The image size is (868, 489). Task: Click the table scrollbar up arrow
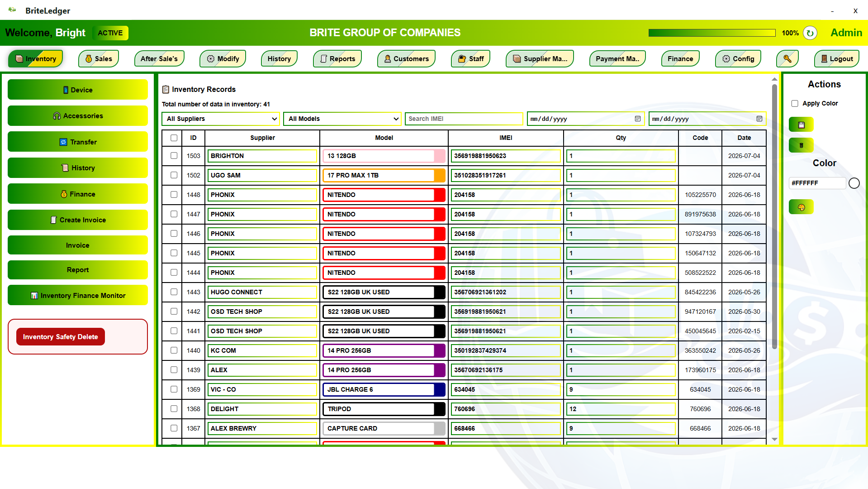[774, 79]
